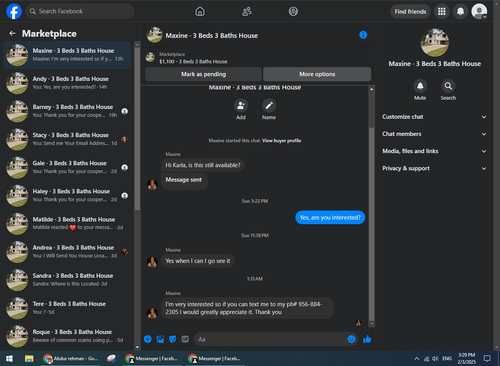
Task: Open taskbar app icon beside Abdur rehman window
Action: 111,359
